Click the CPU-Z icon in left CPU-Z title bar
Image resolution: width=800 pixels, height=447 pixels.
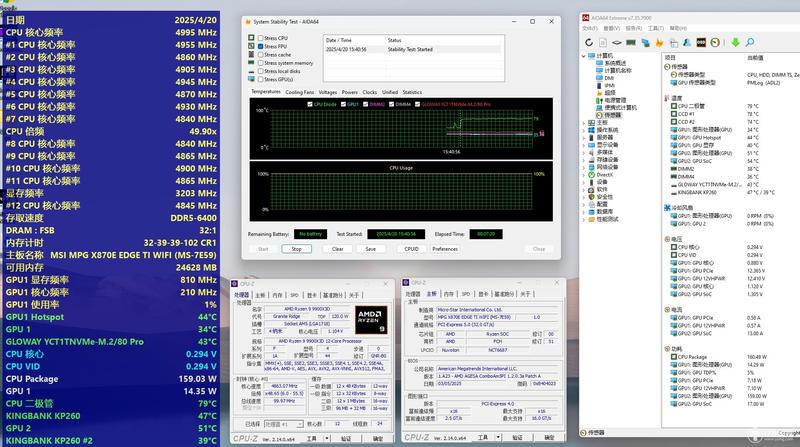coord(235,284)
